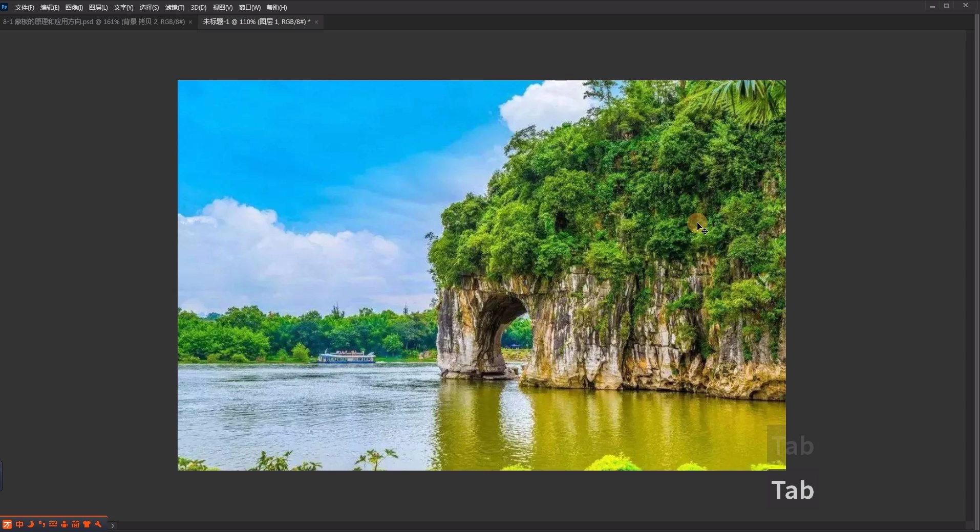
Task: Toggle the moon half-width/full-width icon
Action: click(31, 524)
